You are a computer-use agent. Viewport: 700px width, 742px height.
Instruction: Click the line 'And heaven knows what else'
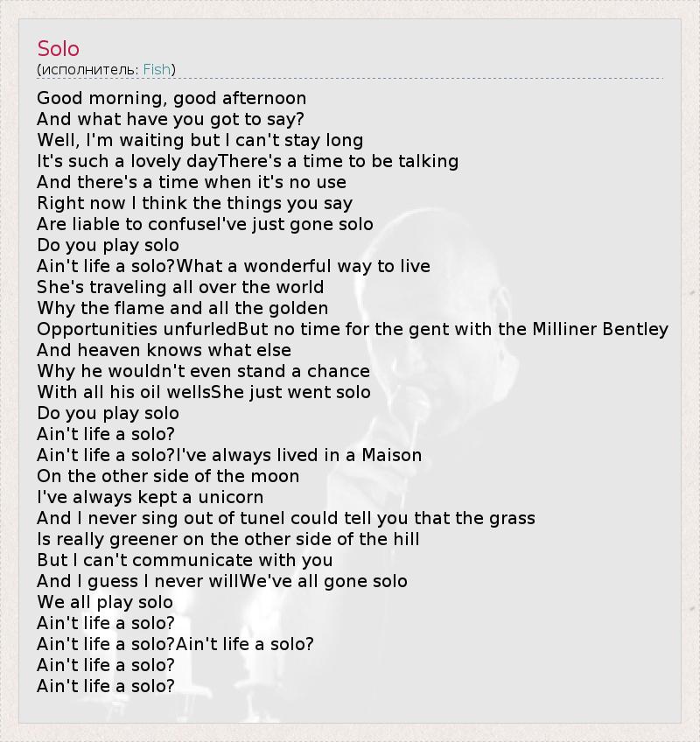click(164, 350)
